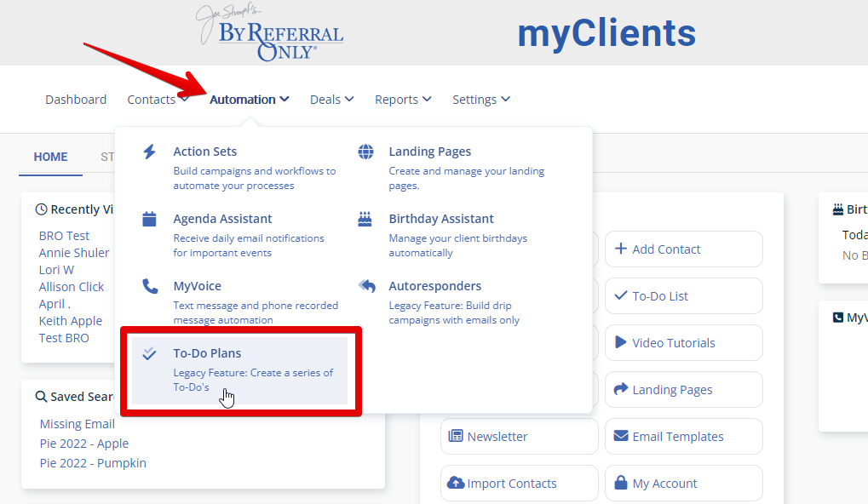Click the Birthday Assistant cake icon

(x=365, y=219)
